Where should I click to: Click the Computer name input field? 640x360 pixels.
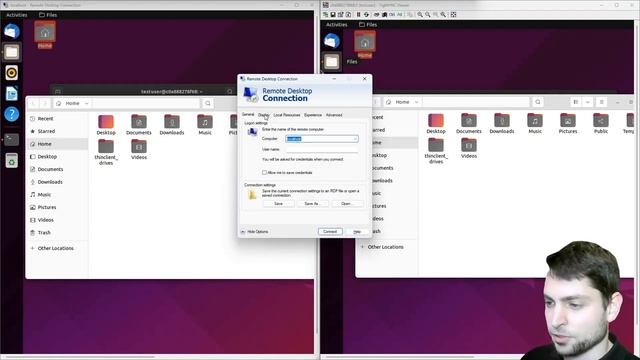[322, 139]
